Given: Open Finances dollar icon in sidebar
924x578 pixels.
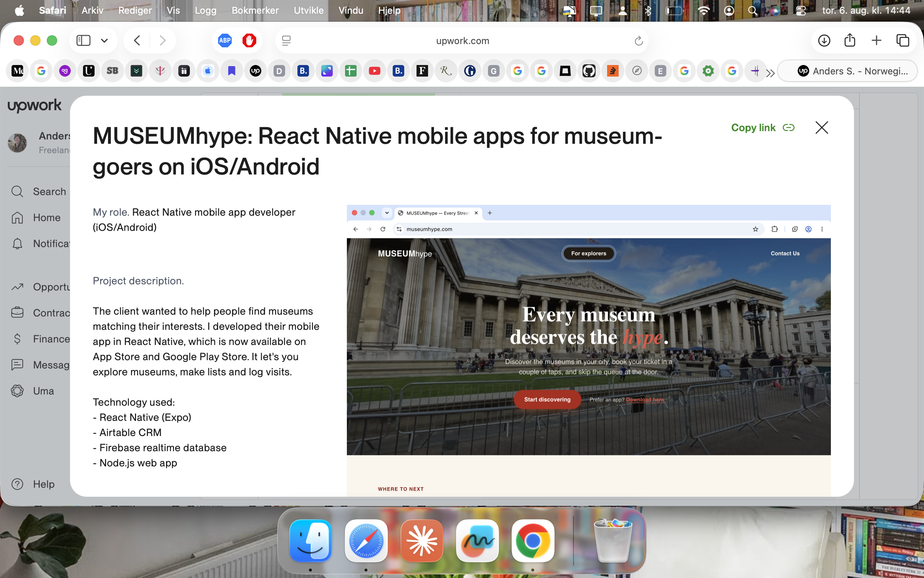Looking at the screenshot, I should click(18, 339).
